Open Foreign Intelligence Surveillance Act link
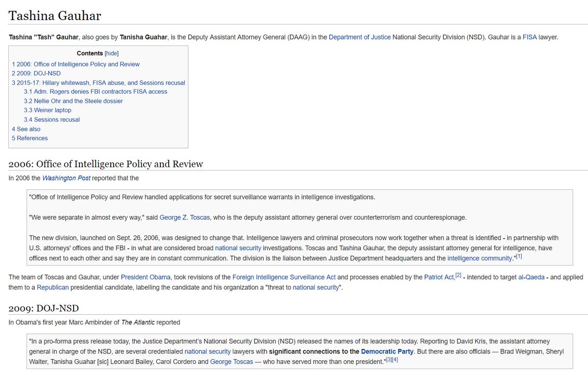Viewport: 588px width, 373px height. tap(284, 277)
